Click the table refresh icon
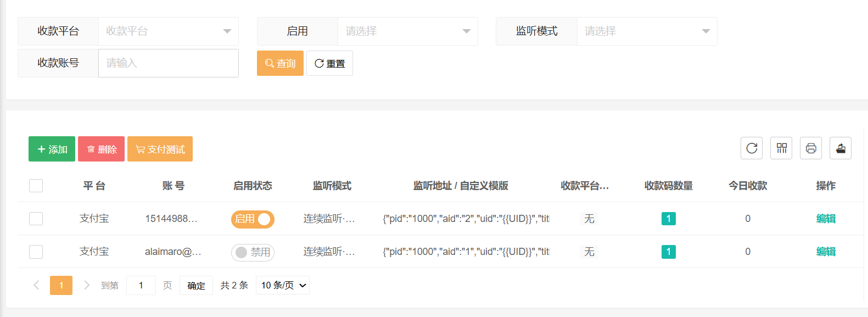Viewport: 868px width, 317px height. click(751, 148)
